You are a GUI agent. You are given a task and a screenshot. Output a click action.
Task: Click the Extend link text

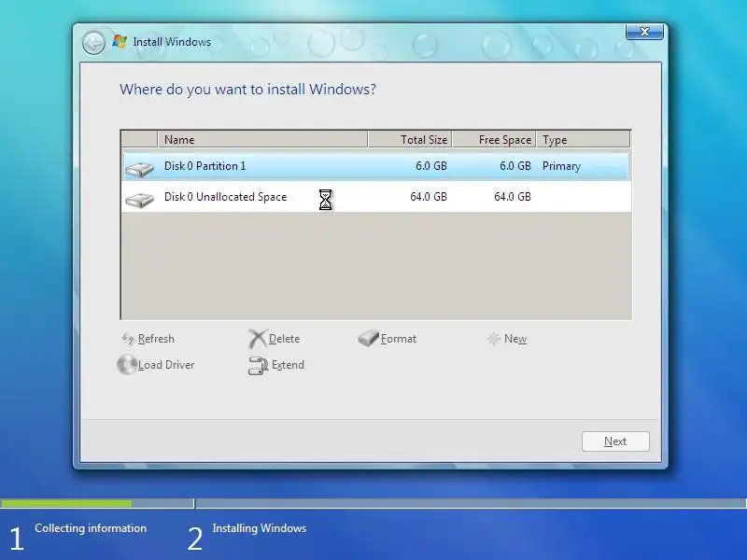click(x=288, y=365)
